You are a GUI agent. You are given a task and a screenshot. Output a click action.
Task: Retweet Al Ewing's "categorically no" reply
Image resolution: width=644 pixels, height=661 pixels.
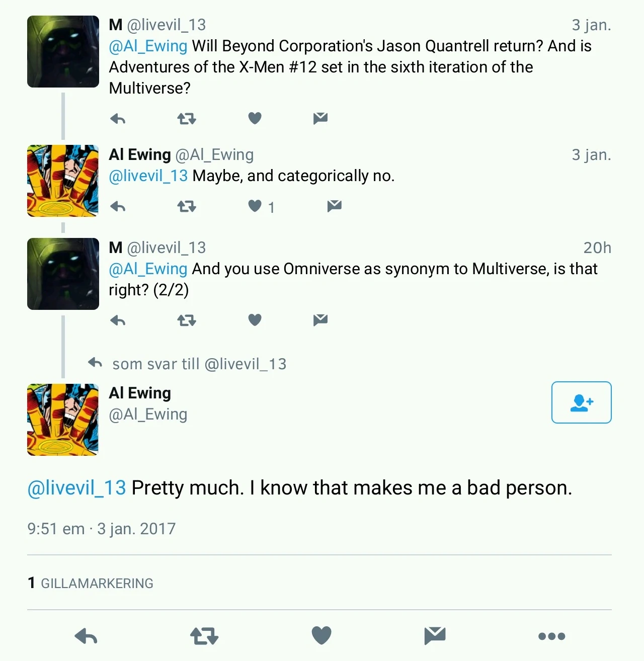tap(187, 206)
